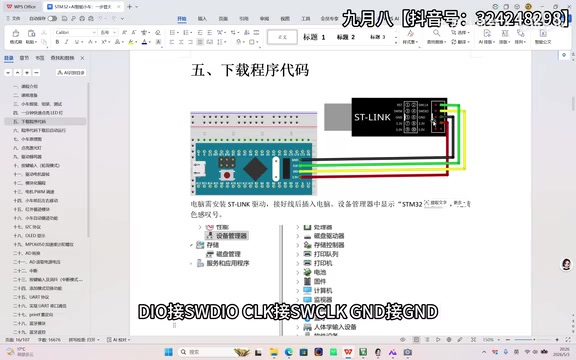Switch to the 页面 ribbon tab
The height and width of the screenshot is (360, 576).
tap(223, 18)
